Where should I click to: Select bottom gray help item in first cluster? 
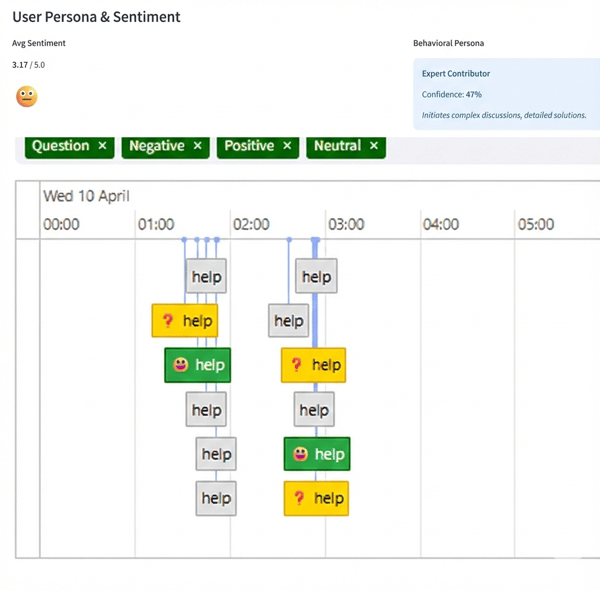[x=216, y=498]
